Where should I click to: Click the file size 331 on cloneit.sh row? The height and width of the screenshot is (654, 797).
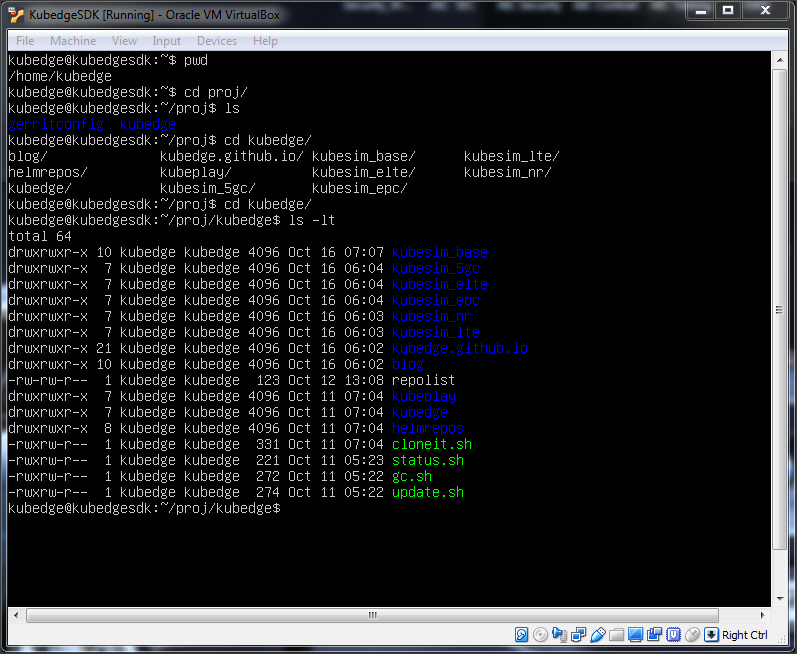tap(267, 444)
